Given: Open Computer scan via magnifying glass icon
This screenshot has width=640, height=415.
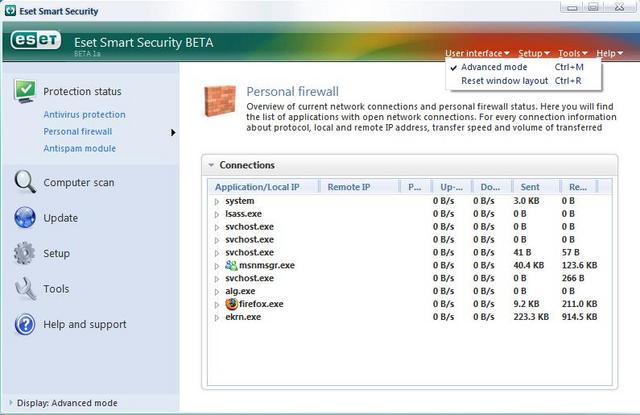Looking at the screenshot, I should point(25,182).
